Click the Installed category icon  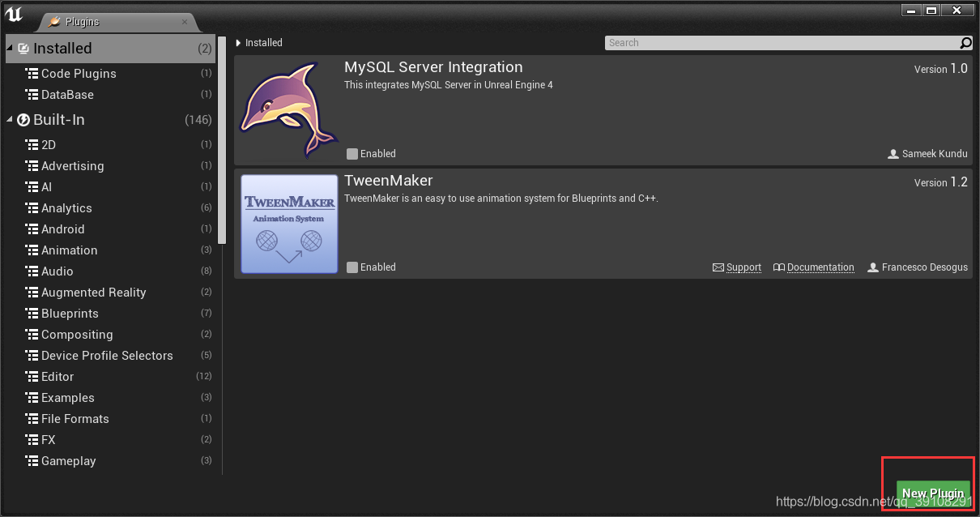tap(23, 49)
